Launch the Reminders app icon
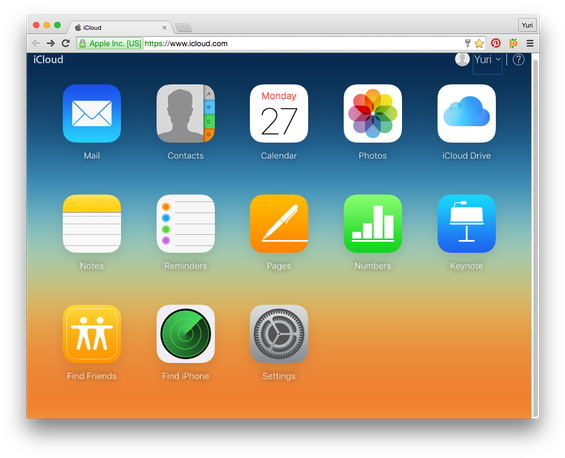The height and width of the screenshot is (458, 565). (186, 224)
